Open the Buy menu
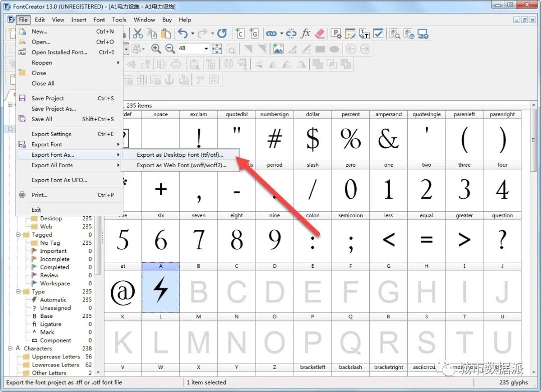Viewport: 541px width, 392px height. pos(167,20)
